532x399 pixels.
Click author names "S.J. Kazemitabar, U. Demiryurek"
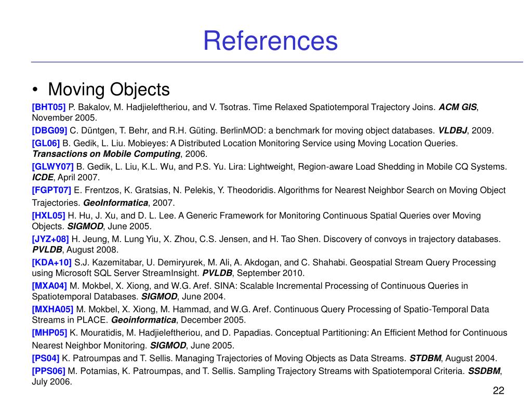pos(139,262)
